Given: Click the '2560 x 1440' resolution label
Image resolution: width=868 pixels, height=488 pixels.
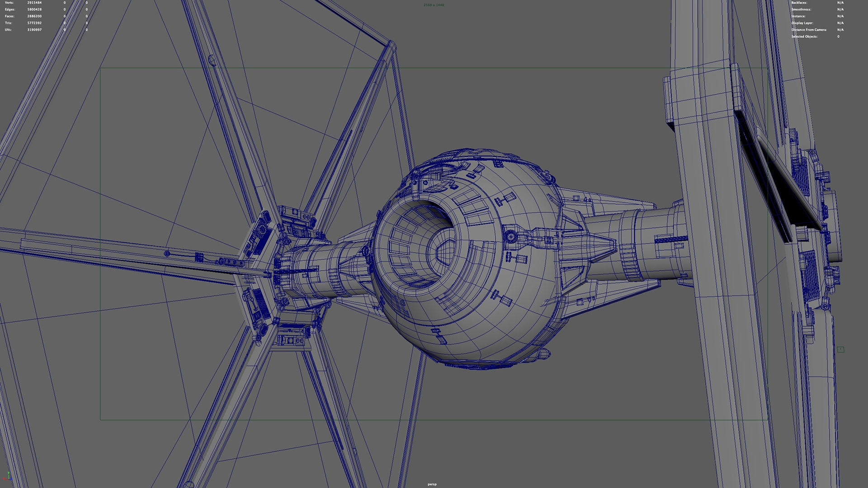Looking at the screenshot, I should [x=434, y=5].
